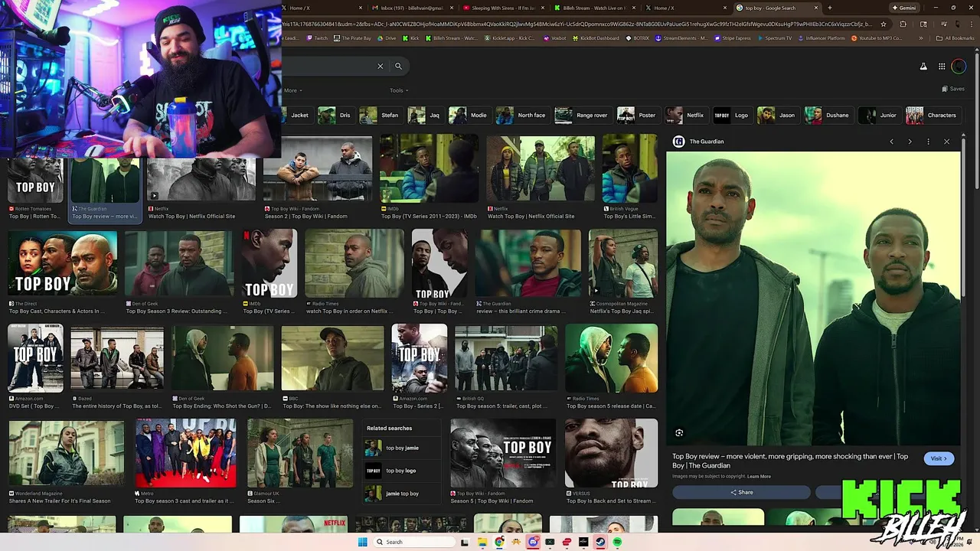Click the Visit button
This screenshot has height=551, width=980.
[x=939, y=458]
